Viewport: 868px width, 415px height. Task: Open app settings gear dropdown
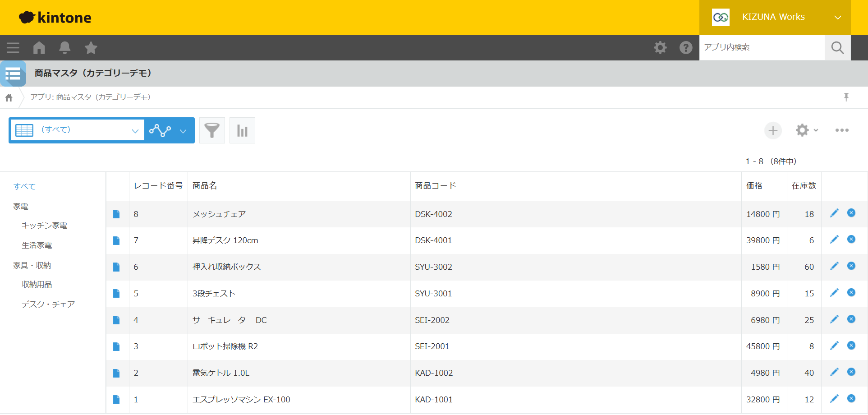coord(807,130)
